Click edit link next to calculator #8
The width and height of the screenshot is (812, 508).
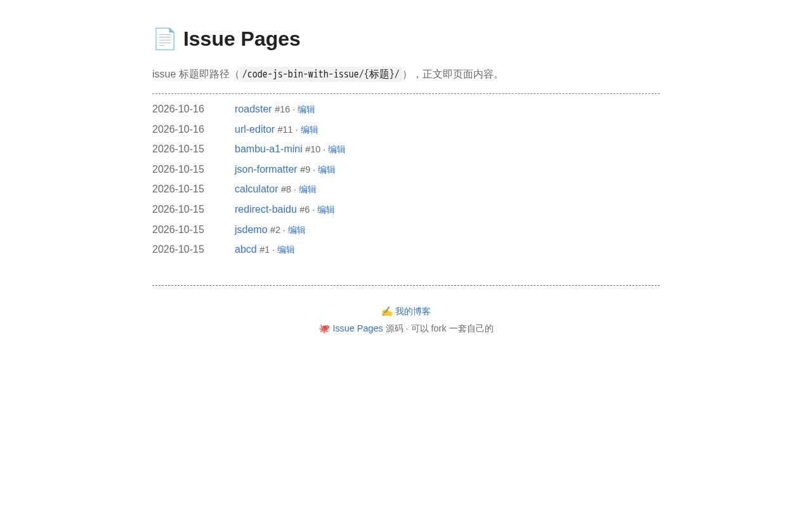tap(308, 189)
